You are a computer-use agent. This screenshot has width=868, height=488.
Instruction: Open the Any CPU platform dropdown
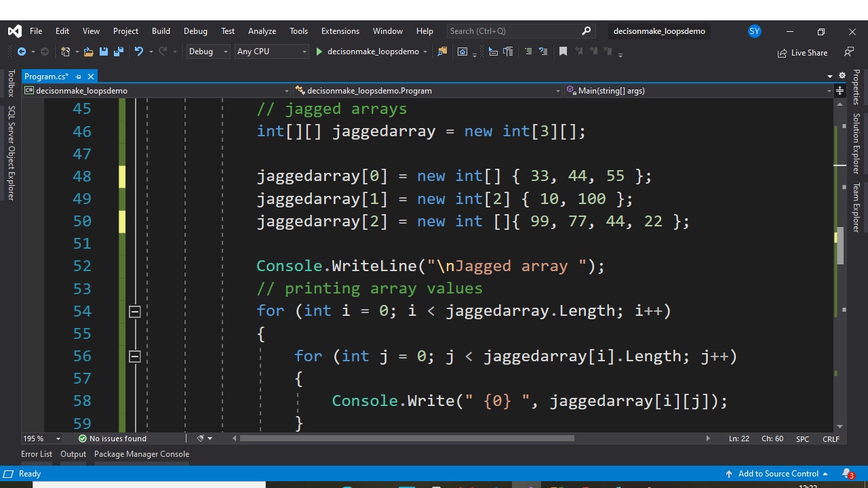271,51
